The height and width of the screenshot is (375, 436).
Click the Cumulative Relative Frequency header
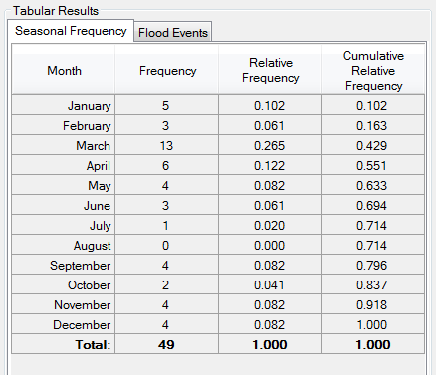point(373,70)
